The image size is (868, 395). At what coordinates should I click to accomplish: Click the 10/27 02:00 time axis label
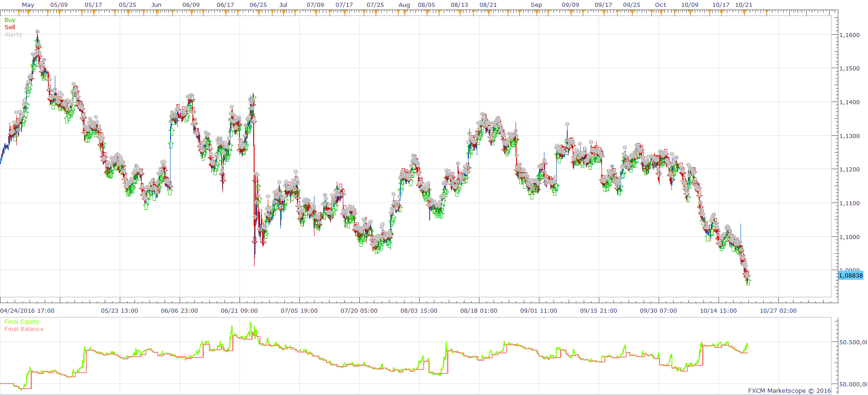click(x=778, y=311)
